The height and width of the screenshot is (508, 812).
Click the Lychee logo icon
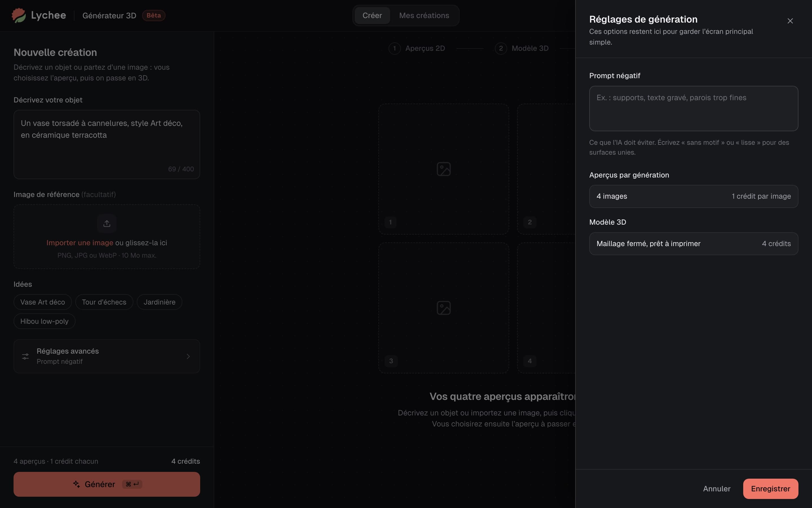coord(19,16)
